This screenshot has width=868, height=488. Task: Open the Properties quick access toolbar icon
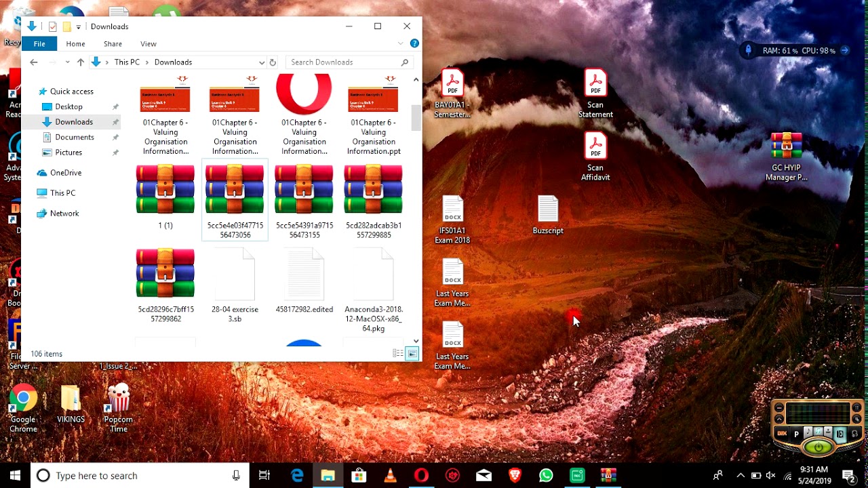coord(52,26)
